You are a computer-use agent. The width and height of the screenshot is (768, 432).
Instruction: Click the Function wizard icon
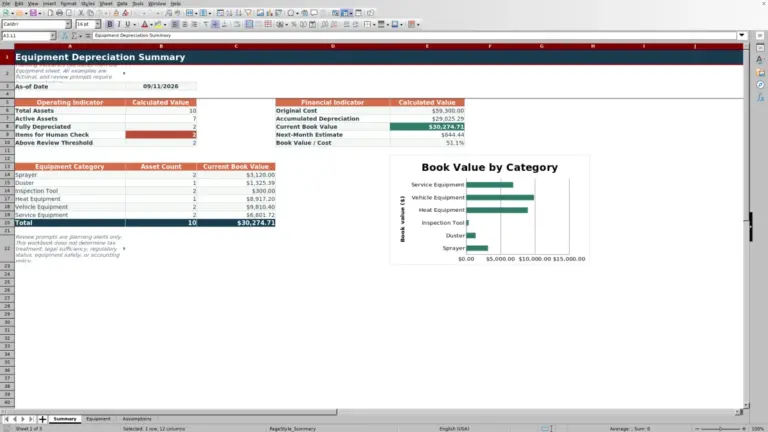65,36
